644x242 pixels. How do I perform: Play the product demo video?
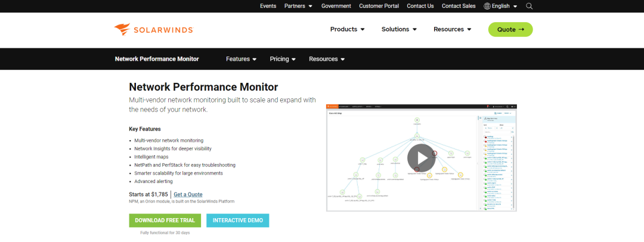click(422, 158)
